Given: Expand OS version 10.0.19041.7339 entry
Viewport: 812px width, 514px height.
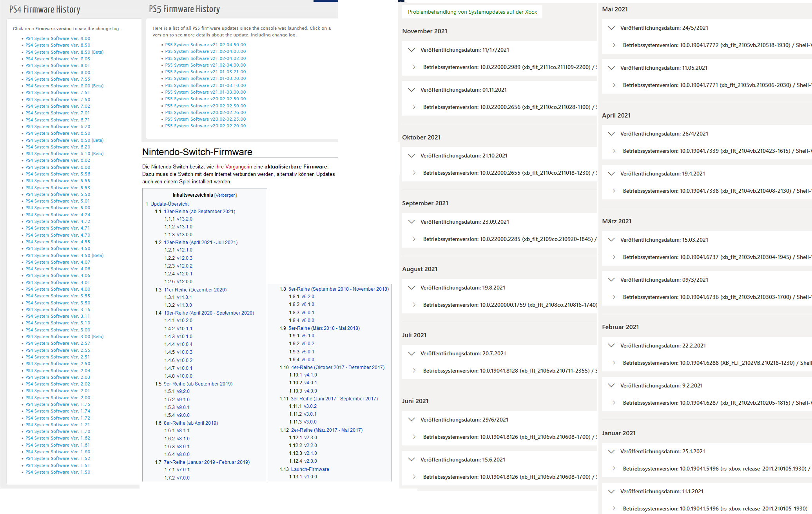Looking at the screenshot, I should click(x=614, y=151).
